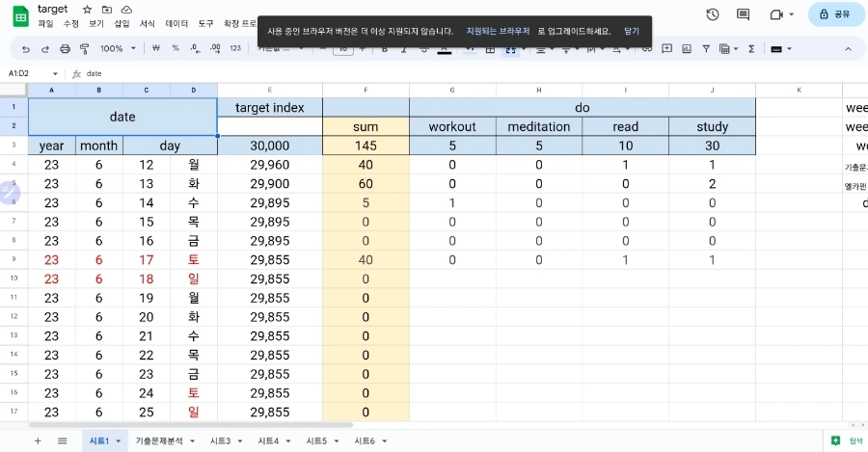Insert a chart from the toolbar
Image resolution: width=868 pixels, height=452 pixels.
687,49
